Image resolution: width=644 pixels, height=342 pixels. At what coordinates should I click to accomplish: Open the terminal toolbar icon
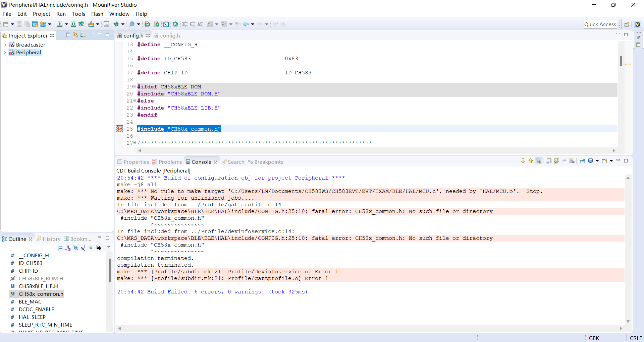(166, 24)
